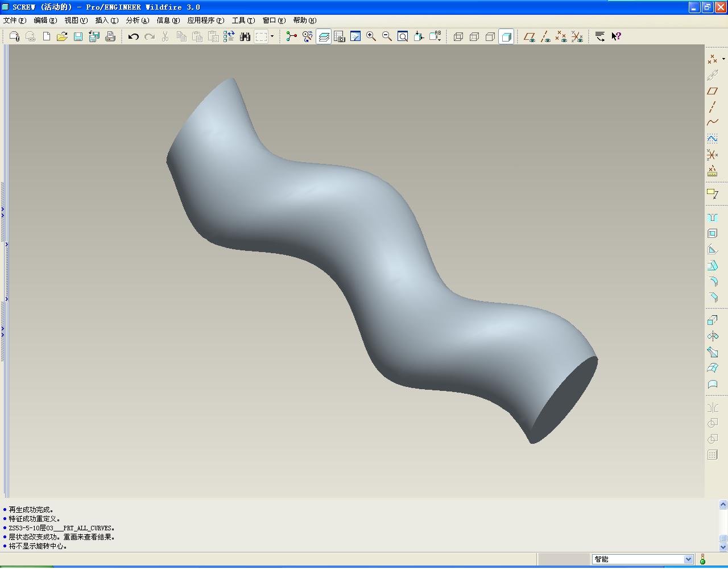Toggle datum points display
The width and height of the screenshot is (728, 569).
point(561,36)
